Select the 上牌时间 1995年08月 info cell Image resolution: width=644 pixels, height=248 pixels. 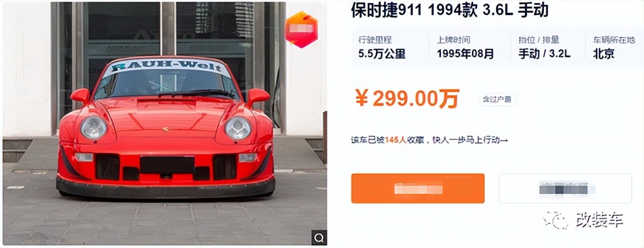point(465,47)
